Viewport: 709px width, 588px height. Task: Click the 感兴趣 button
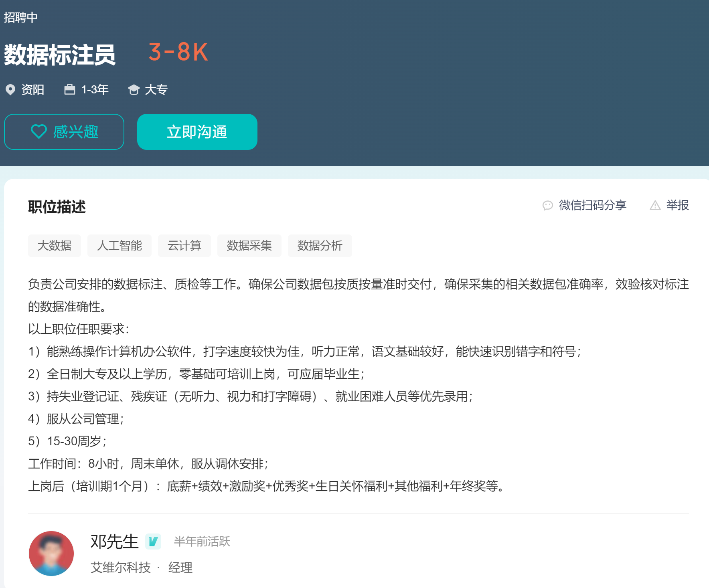[64, 132]
